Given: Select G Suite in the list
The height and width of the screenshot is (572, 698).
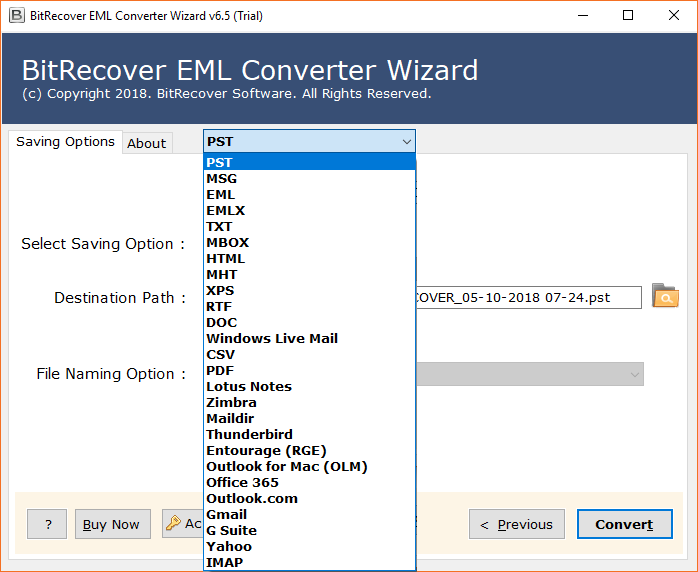Looking at the screenshot, I should (309, 531).
